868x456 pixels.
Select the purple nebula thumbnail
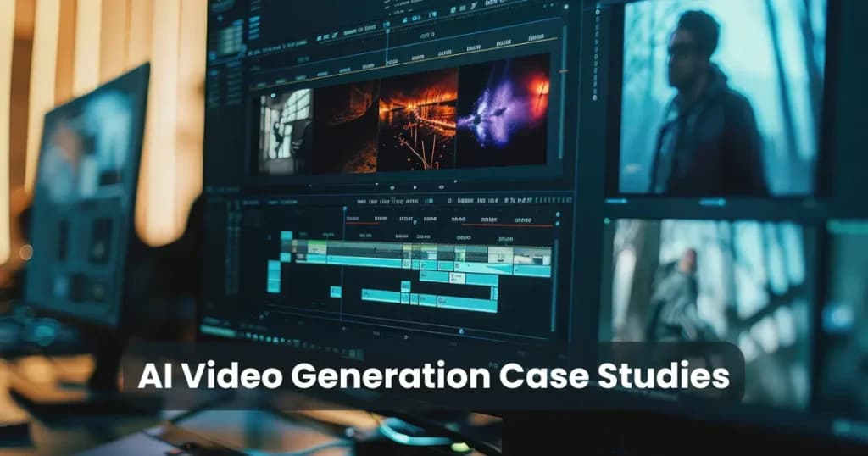(502, 114)
